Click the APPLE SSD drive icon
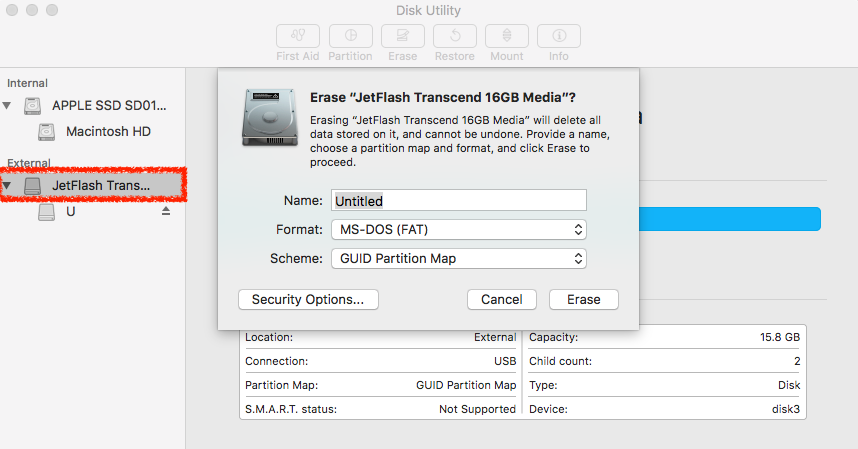The image size is (858, 449). click(x=32, y=106)
